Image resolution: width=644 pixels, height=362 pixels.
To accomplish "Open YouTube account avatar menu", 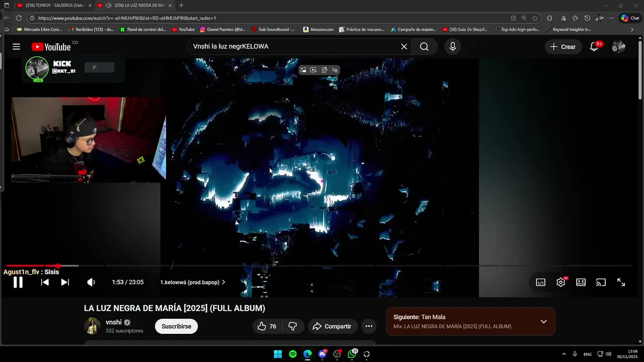I will (x=618, y=47).
